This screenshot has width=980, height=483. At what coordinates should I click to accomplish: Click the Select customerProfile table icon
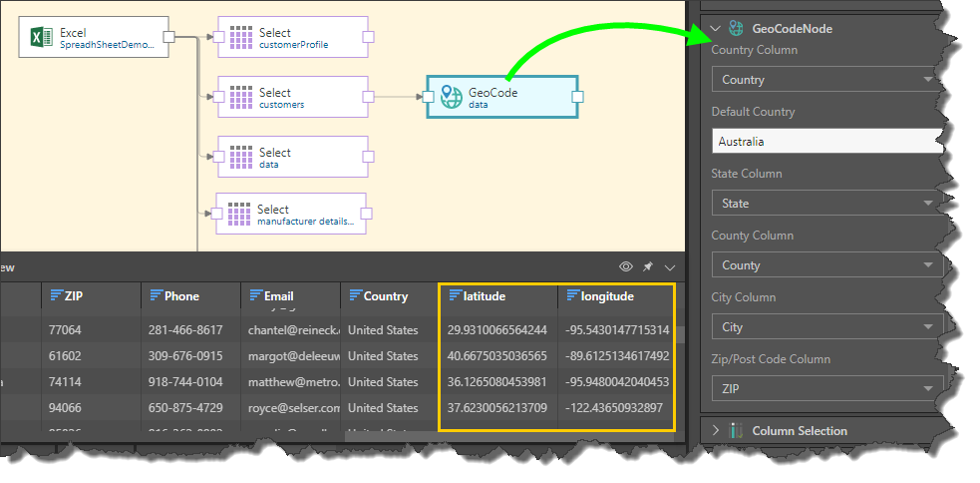[x=241, y=38]
